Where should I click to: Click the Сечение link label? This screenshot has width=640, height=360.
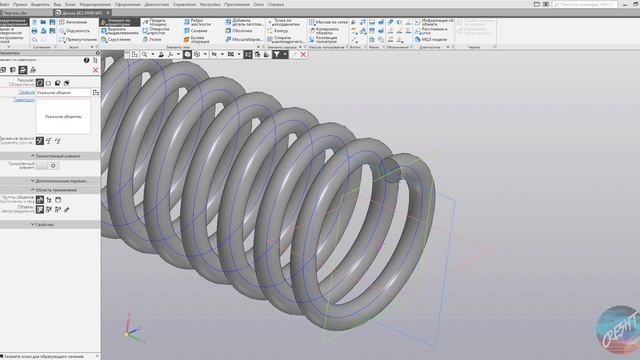tap(27, 93)
